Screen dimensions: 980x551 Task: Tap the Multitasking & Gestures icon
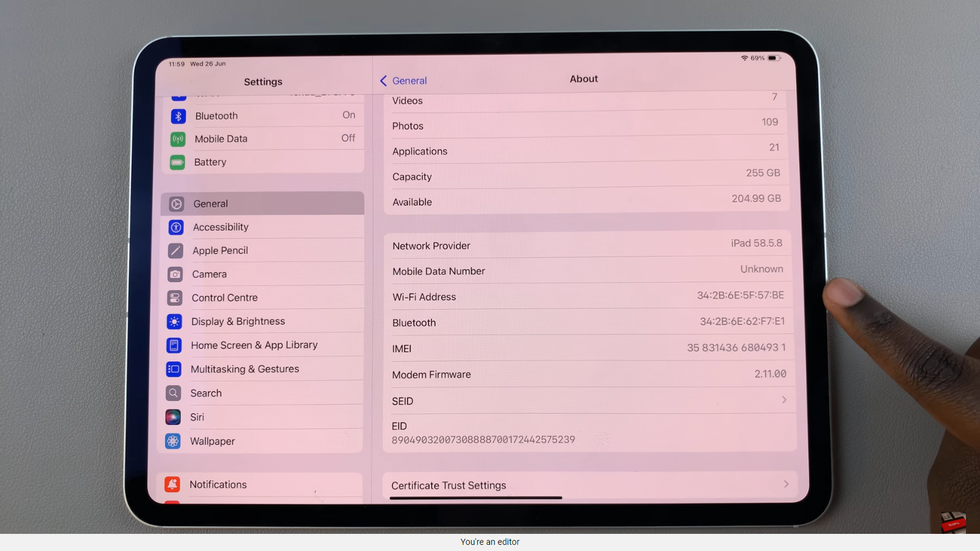174,369
